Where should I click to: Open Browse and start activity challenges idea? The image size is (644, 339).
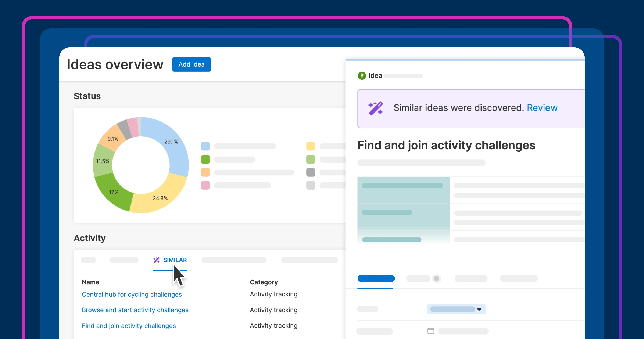pos(135,310)
